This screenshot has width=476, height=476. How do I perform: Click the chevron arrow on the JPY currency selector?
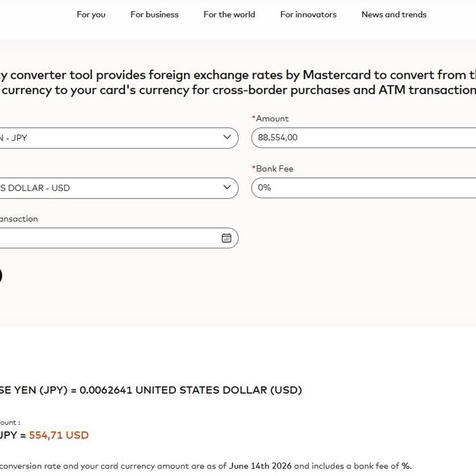[x=227, y=137]
